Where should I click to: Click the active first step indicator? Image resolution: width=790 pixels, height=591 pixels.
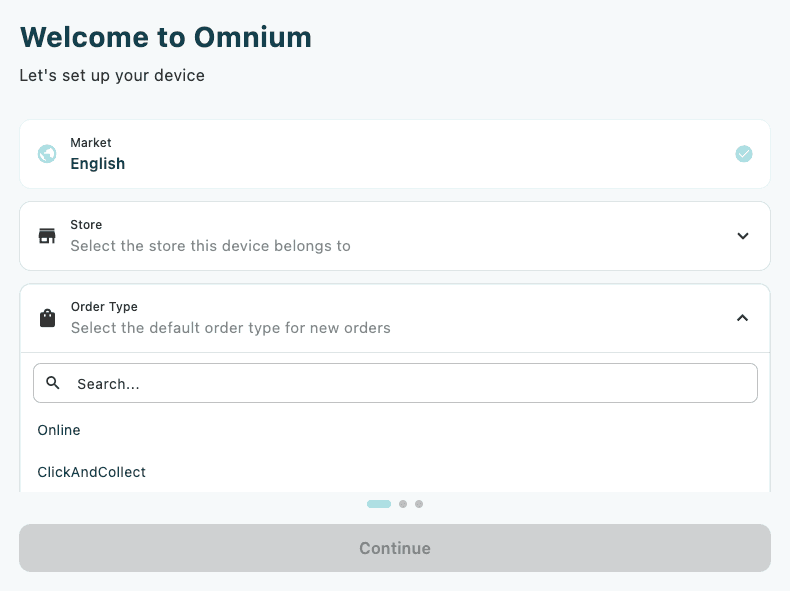379,504
